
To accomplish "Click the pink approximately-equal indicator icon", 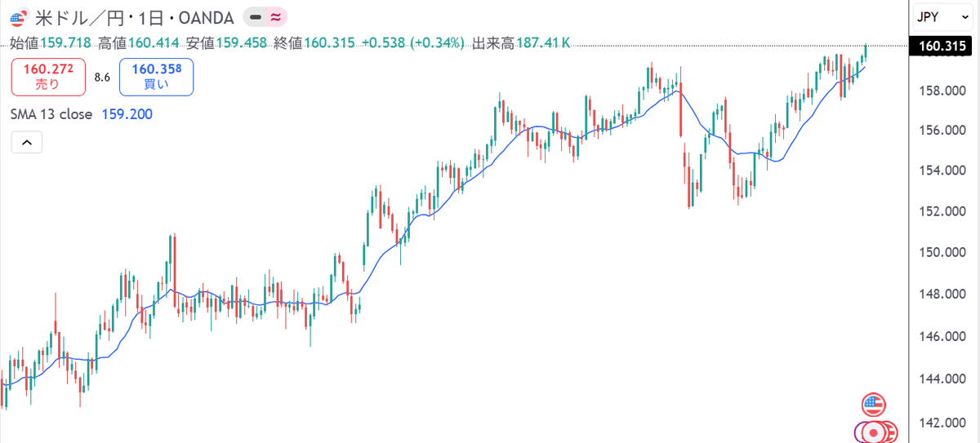I will 276,17.
